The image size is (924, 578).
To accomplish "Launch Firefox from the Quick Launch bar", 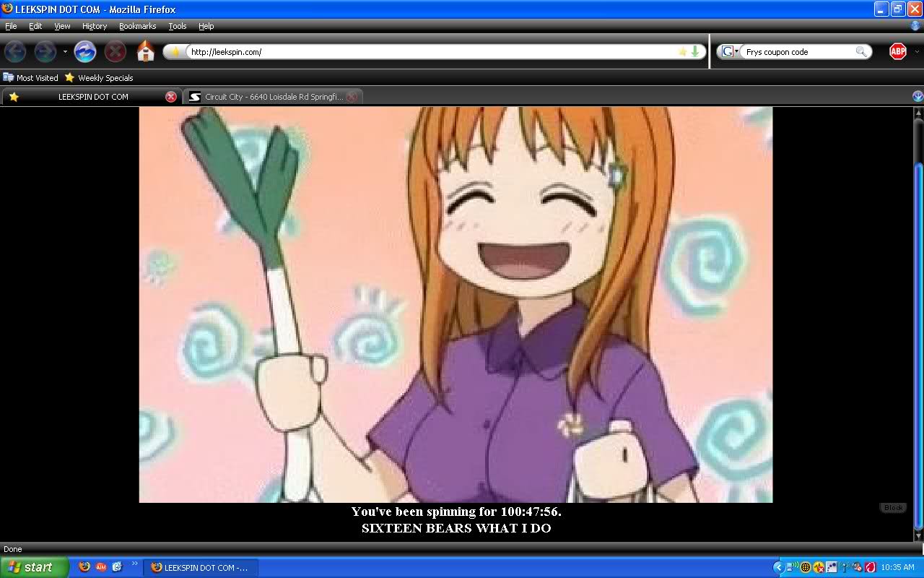I will click(84, 567).
